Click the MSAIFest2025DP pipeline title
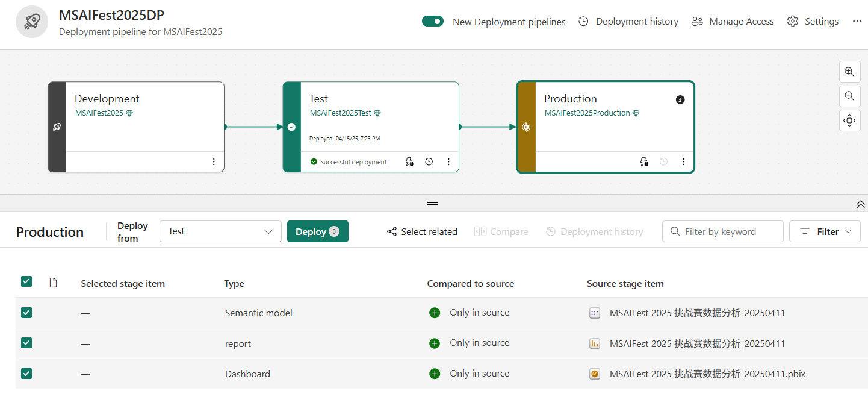This screenshot has height=394, width=868. [x=111, y=15]
